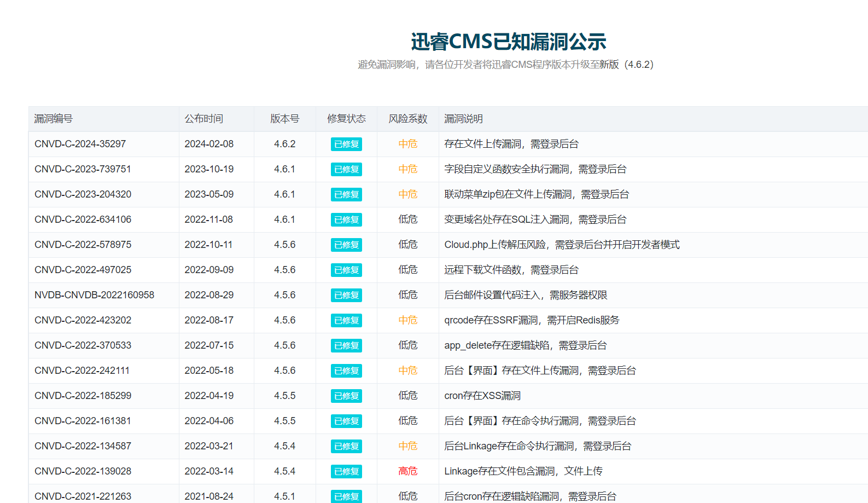The width and height of the screenshot is (868, 503).
Task: Click the publish date 2022-08-29
Action: point(209,295)
